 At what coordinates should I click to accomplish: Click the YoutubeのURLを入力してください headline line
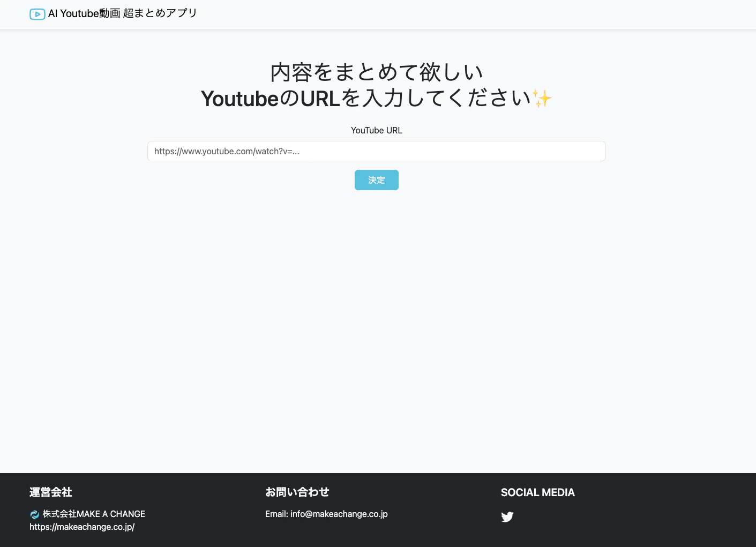(x=377, y=99)
